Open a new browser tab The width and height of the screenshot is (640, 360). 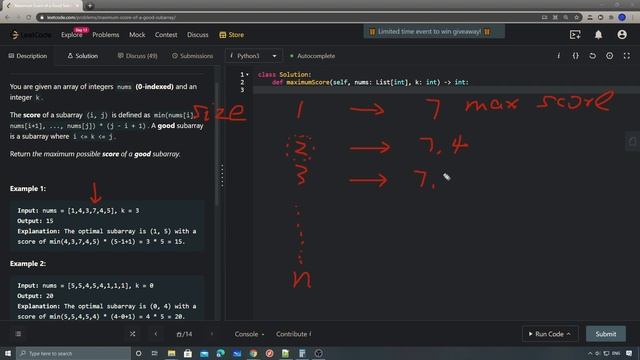[90, 6]
